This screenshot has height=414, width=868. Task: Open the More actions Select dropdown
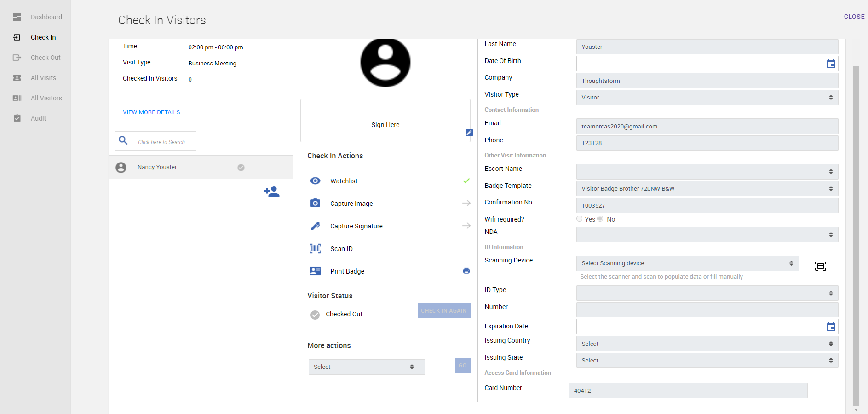pyautogui.click(x=366, y=367)
